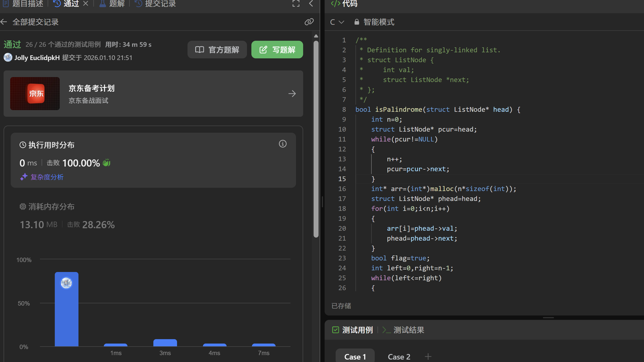
Task: Select the Case 2 test case
Action: (x=399, y=357)
